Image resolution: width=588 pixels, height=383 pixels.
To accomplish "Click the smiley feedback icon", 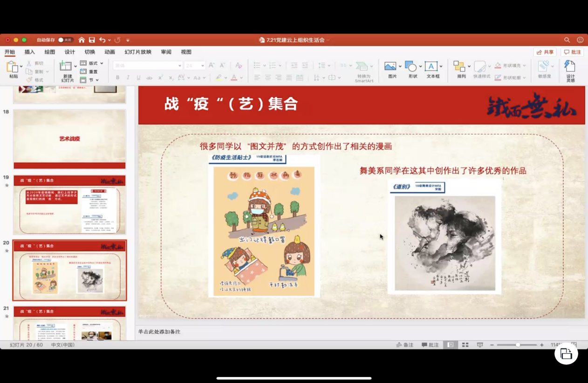I will click(x=580, y=40).
